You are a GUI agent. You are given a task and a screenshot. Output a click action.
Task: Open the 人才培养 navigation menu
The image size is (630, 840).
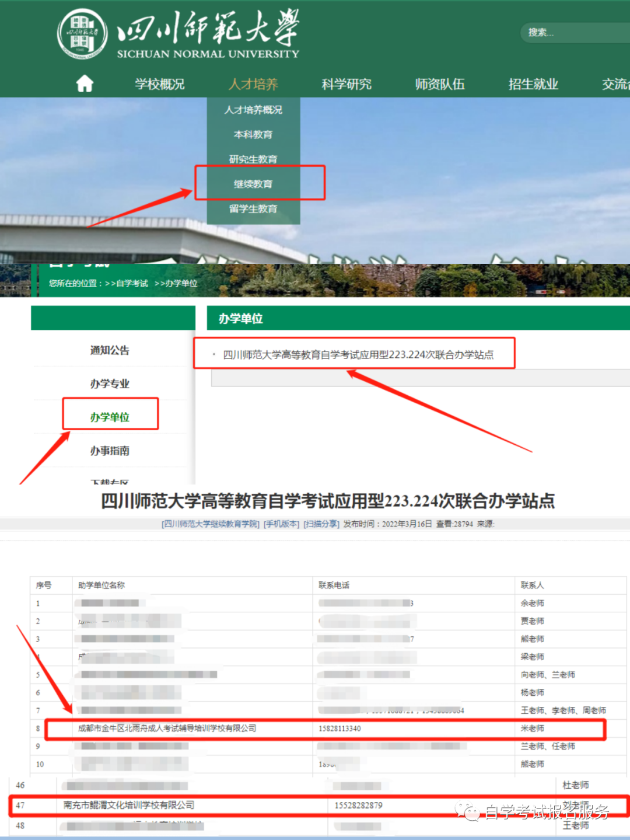[253, 84]
